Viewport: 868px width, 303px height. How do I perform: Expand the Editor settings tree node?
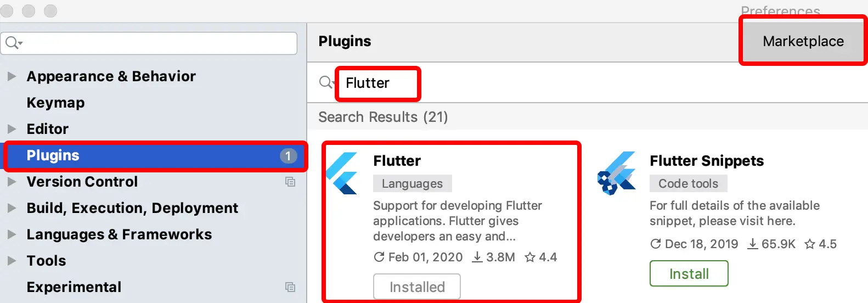12,129
